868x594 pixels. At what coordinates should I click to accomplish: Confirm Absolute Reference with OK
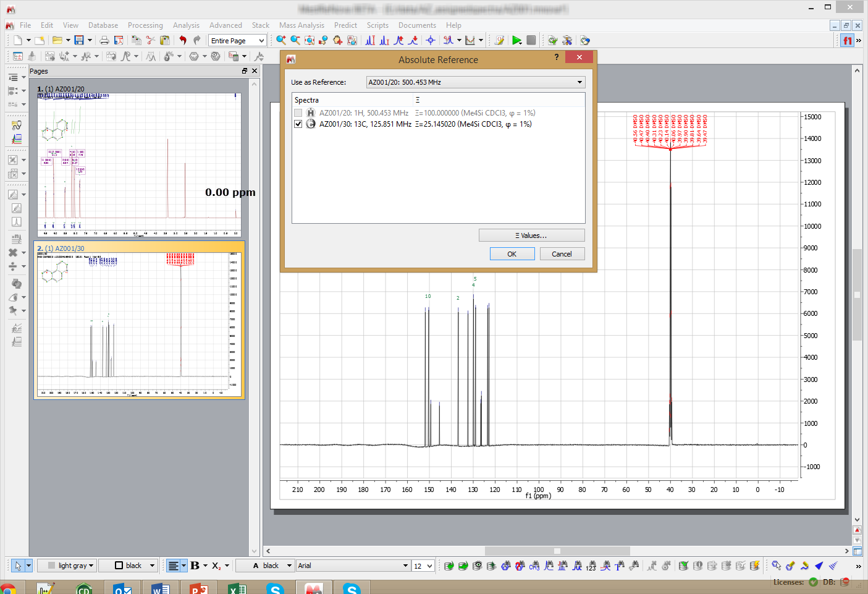(512, 253)
